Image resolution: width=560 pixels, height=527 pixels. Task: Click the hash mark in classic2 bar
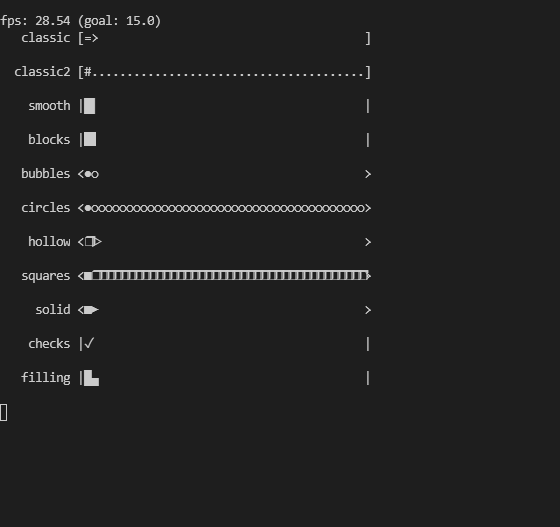(x=88, y=72)
